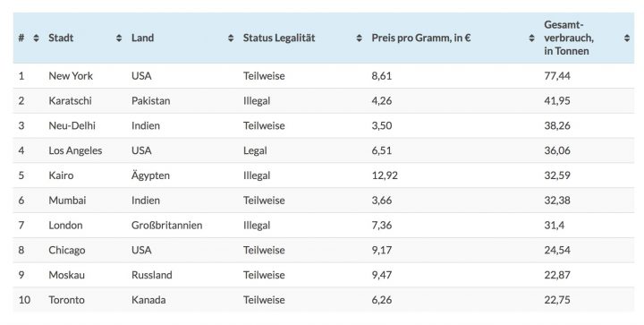644x325 pixels.
Task: Select Kairo's price 12,92 cell
Action: [x=385, y=175]
